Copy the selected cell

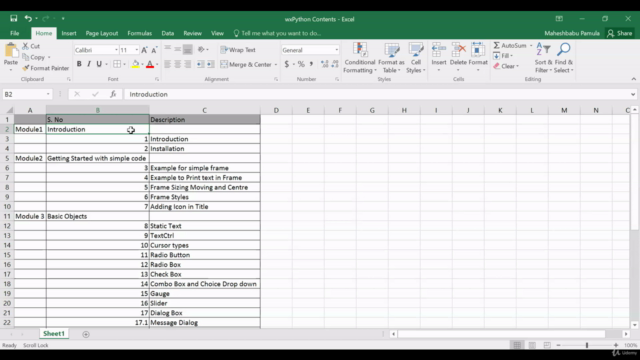[x=33, y=57]
